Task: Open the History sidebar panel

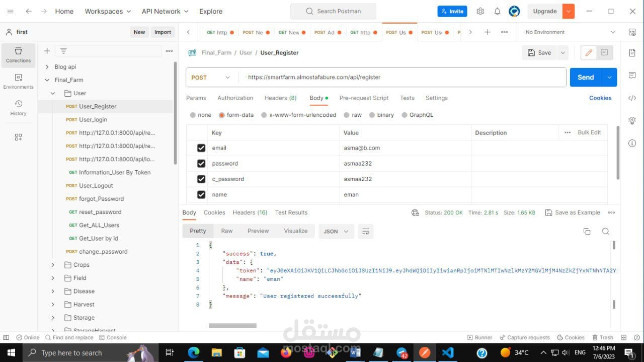Action: (19, 108)
